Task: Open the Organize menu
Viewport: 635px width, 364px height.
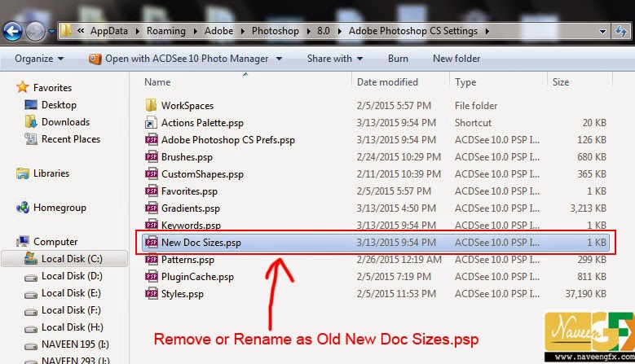Action: click(39, 59)
